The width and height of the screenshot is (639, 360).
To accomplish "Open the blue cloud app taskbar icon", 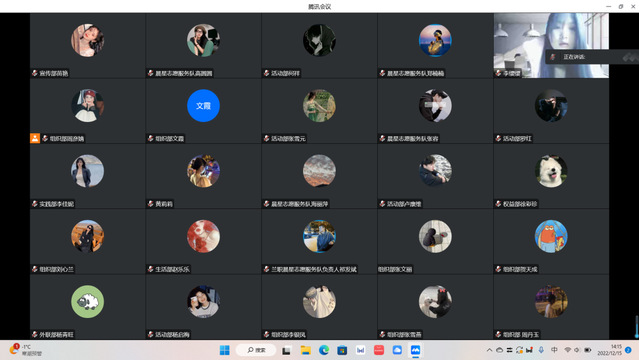I will tap(397, 350).
